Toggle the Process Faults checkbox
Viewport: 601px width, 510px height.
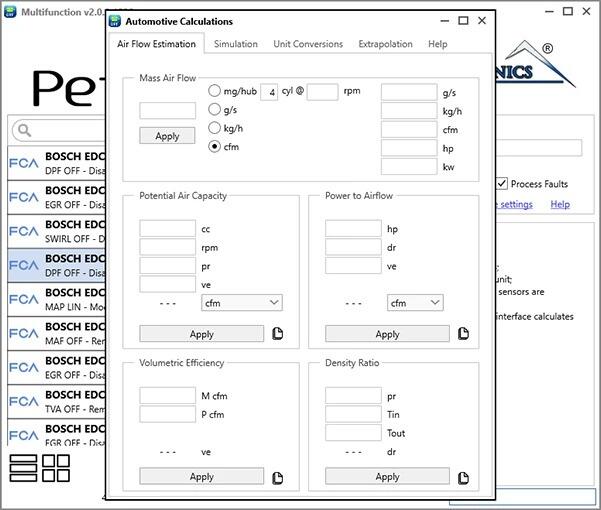point(502,184)
